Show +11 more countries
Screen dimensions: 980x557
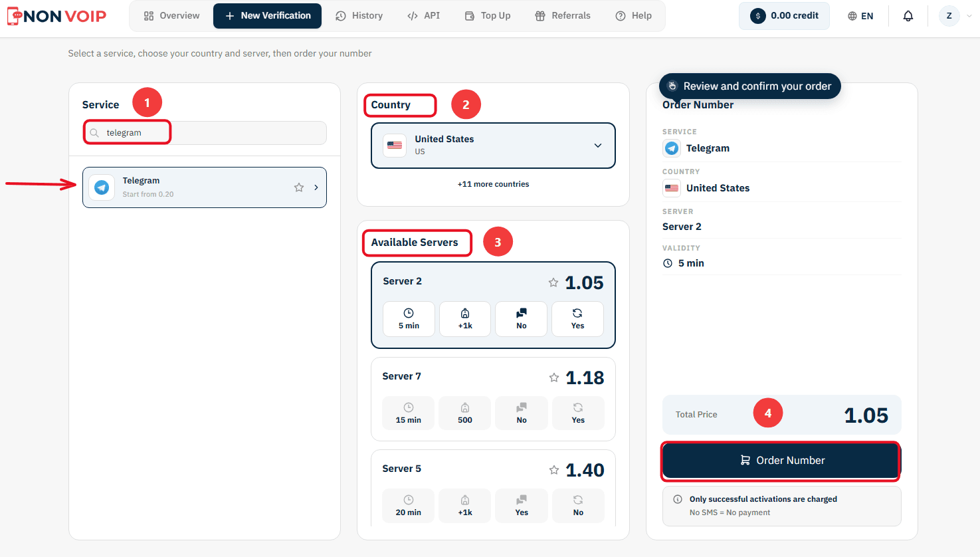[x=493, y=184]
